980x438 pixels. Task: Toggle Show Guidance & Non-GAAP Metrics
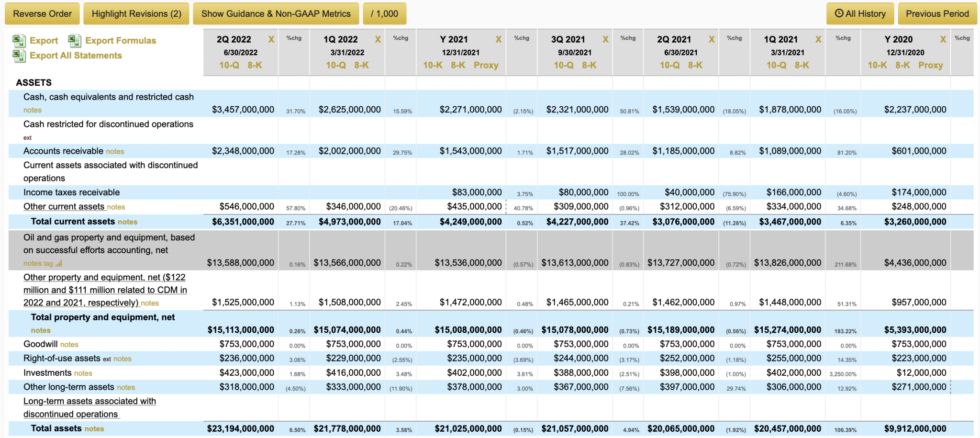pyautogui.click(x=276, y=13)
